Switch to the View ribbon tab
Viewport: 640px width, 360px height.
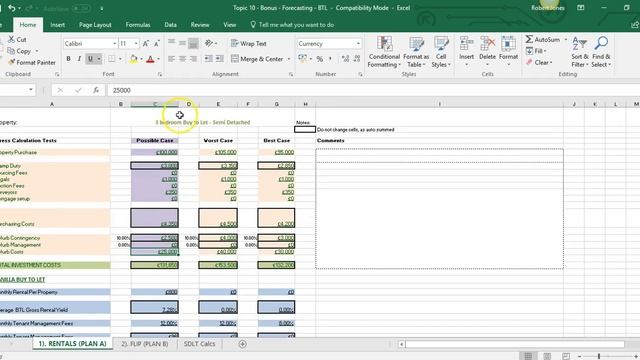230,25
